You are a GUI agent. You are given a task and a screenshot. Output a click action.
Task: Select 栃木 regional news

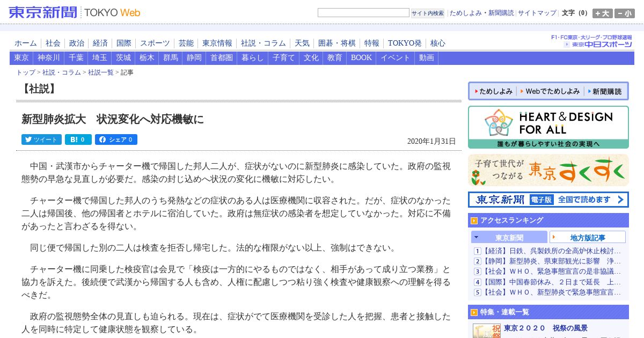(147, 58)
